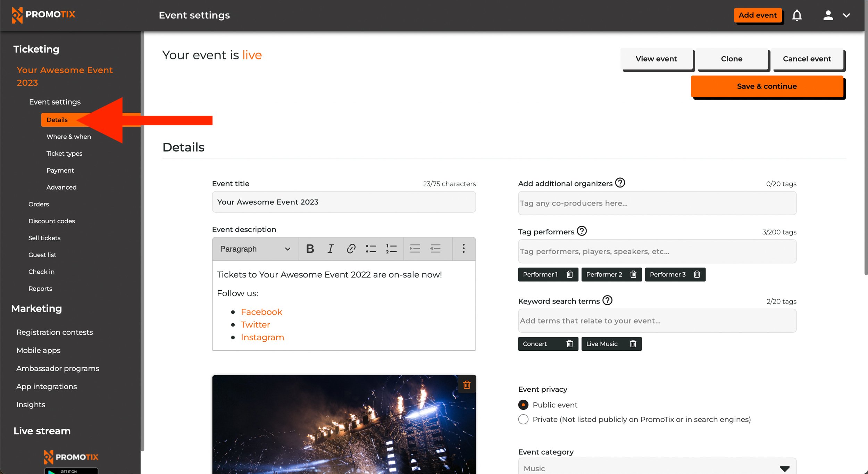Insert a hyperlink in the event description
This screenshot has height=474, width=868.
pos(351,249)
